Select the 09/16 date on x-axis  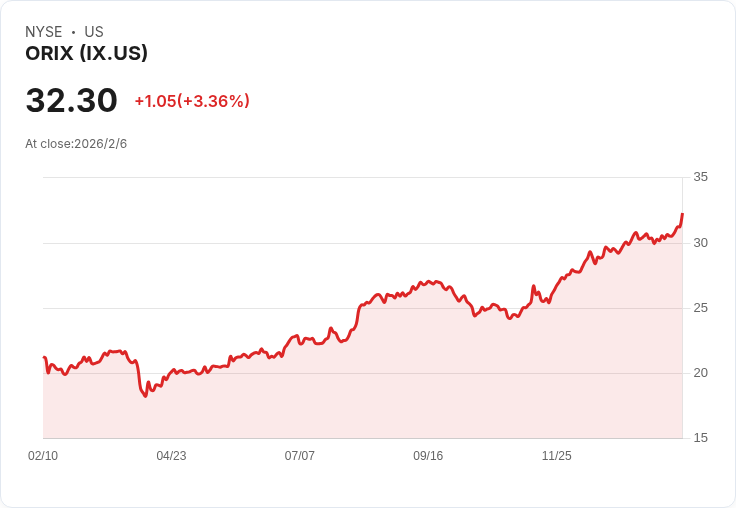pos(428,456)
